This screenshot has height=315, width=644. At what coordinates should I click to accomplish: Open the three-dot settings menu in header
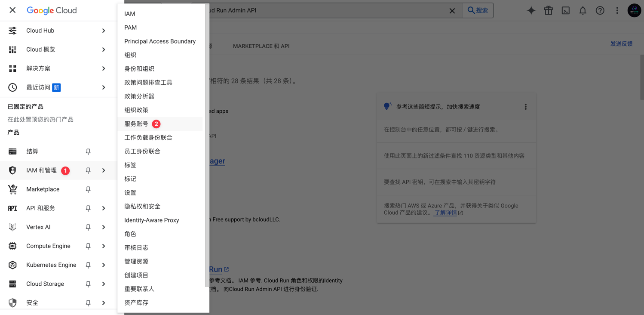pos(617,10)
